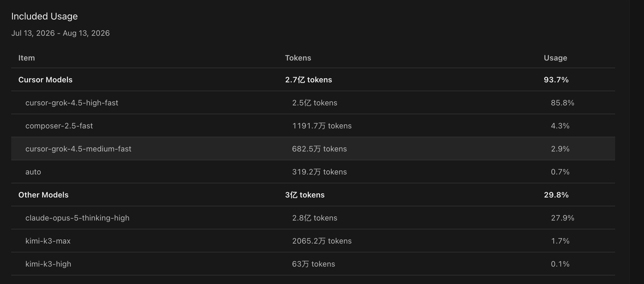644x284 pixels.
Task: Click the 85.8% usage value
Action: [563, 103]
